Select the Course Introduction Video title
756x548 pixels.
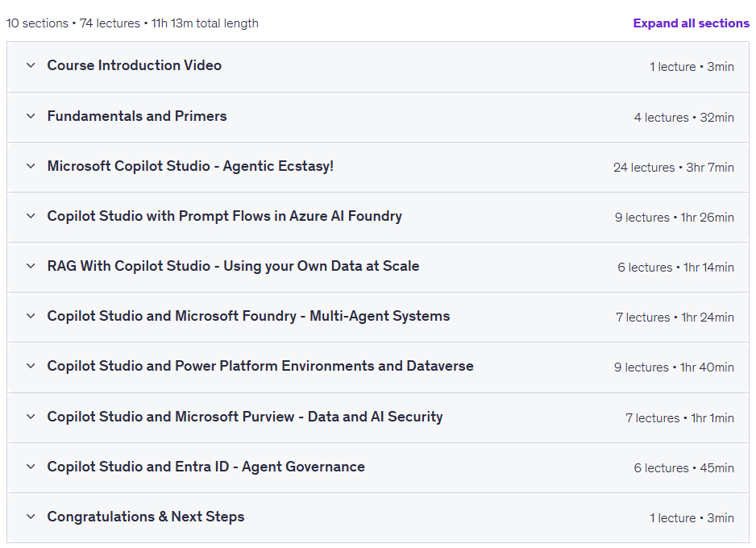click(x=135, y=65)
